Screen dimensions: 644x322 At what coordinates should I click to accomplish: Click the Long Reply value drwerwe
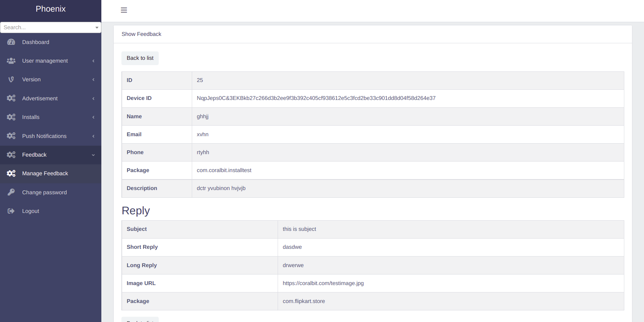point(293,265)
